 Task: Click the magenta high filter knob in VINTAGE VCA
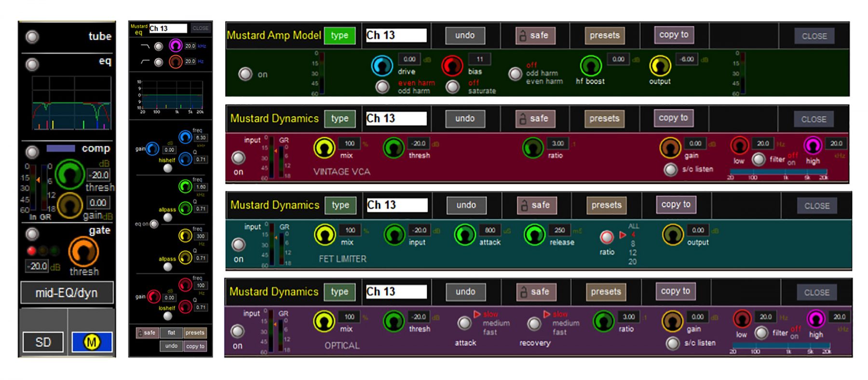(x=813, y=145)
